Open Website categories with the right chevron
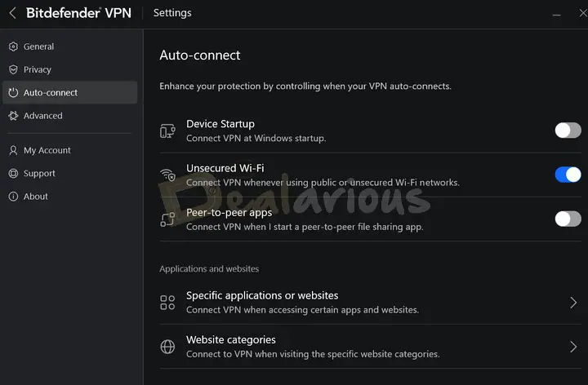 click(573, 347)
